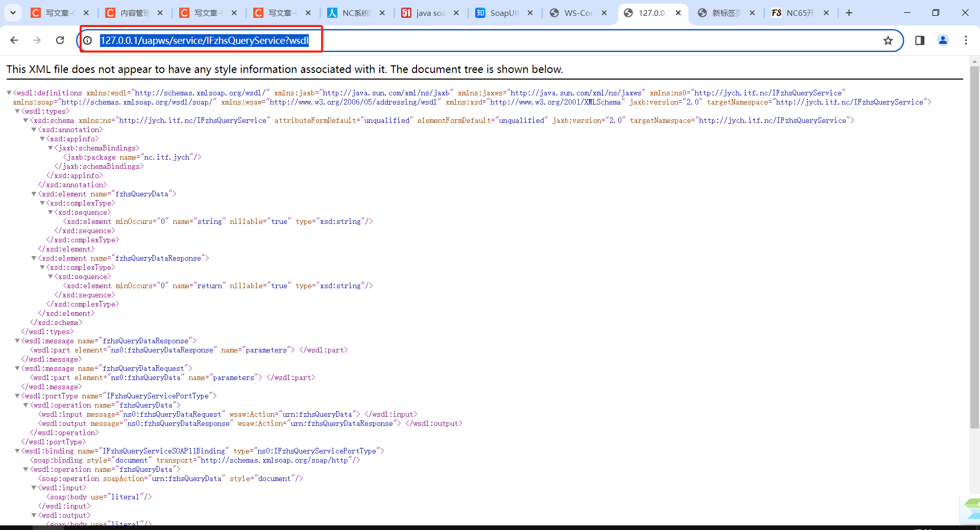Collapse the wsdl:types node
This screenshot has height=530, width=980.
click(x=17, y=111)
